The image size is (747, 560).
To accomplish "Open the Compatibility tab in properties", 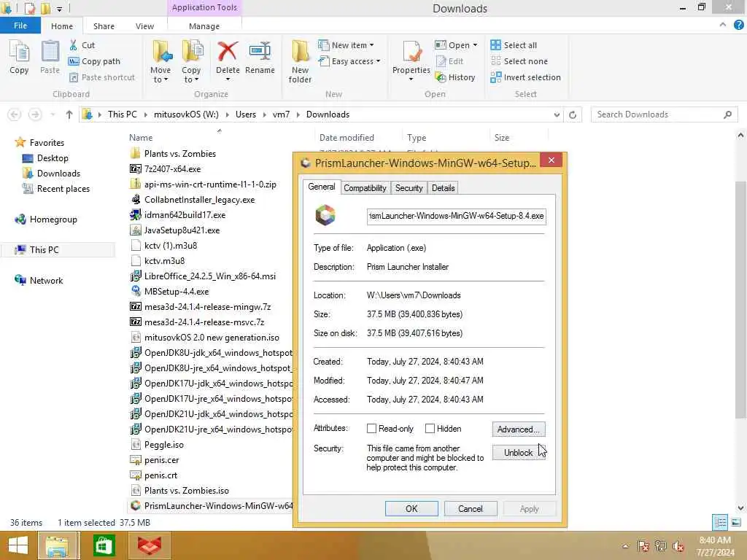I will pos(365,187).
